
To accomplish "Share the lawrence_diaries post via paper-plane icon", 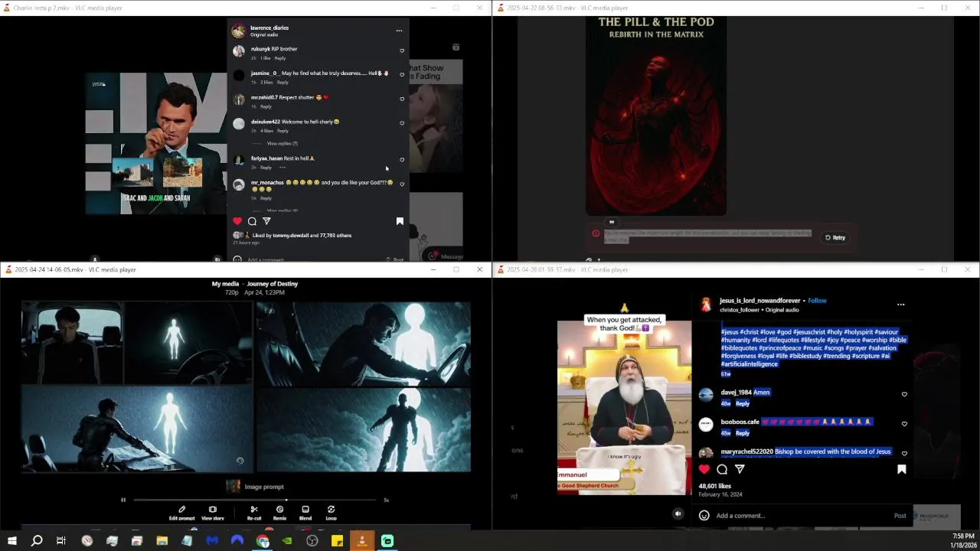I will [x=266, y=221].
